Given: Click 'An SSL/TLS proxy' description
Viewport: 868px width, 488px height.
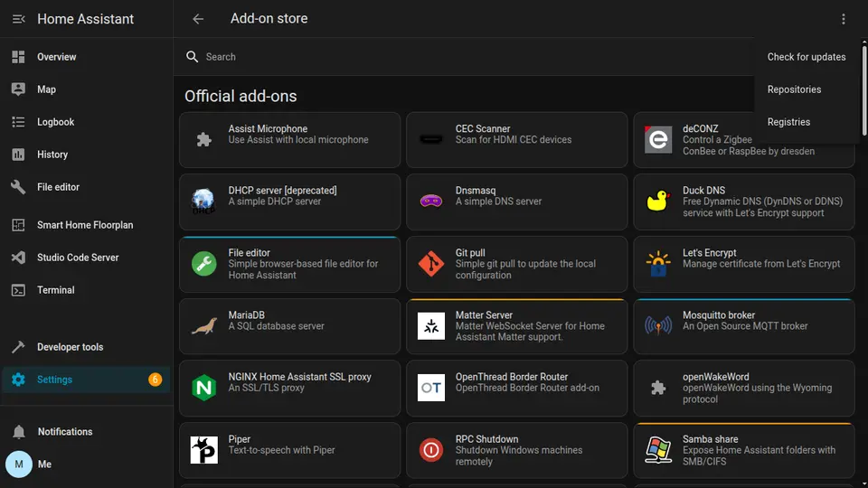Looking at the screenshot, I should click(x=266, y=388).
